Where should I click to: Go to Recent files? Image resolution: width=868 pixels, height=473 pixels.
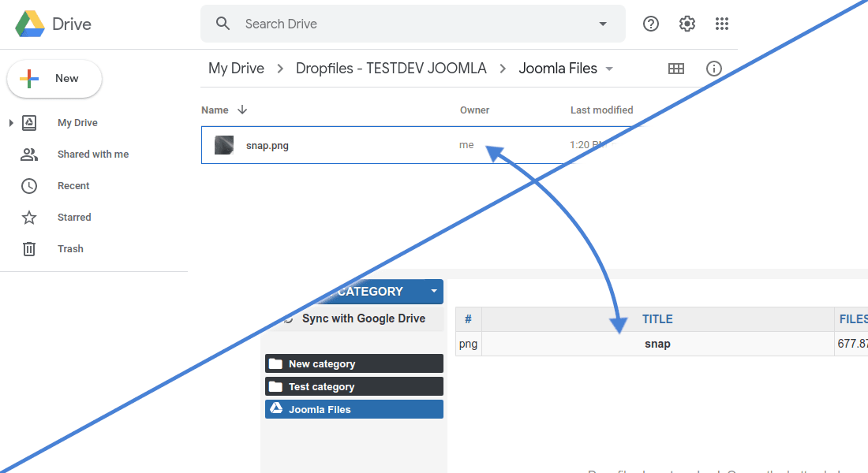pyautogui.click(x=73, y=186)
